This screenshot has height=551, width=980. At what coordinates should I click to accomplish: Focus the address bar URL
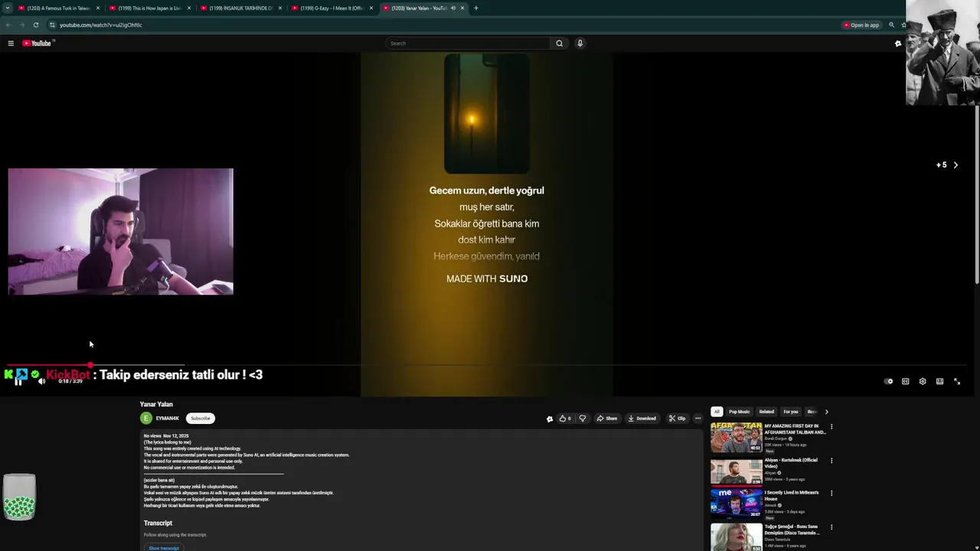tap(101, 25)
